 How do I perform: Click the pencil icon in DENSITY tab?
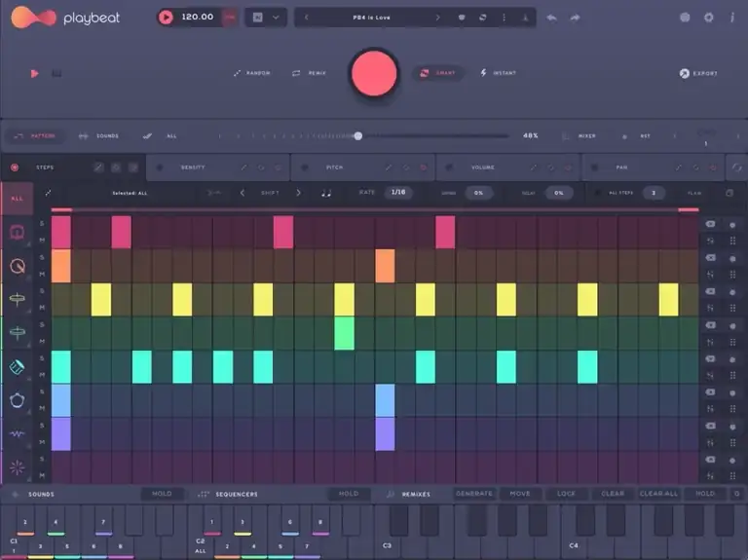(x=243, y=168)
